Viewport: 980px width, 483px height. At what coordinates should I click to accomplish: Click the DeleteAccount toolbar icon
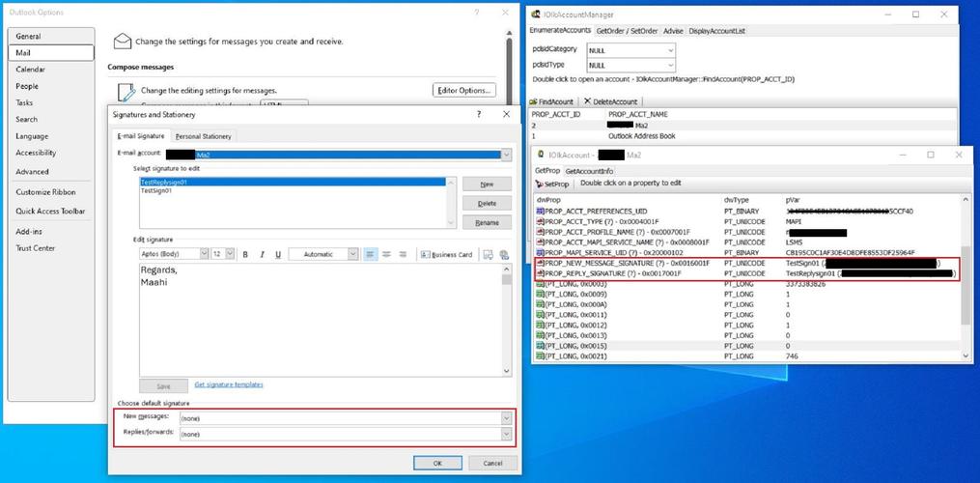pyautogui.click(x=587, y=101)
